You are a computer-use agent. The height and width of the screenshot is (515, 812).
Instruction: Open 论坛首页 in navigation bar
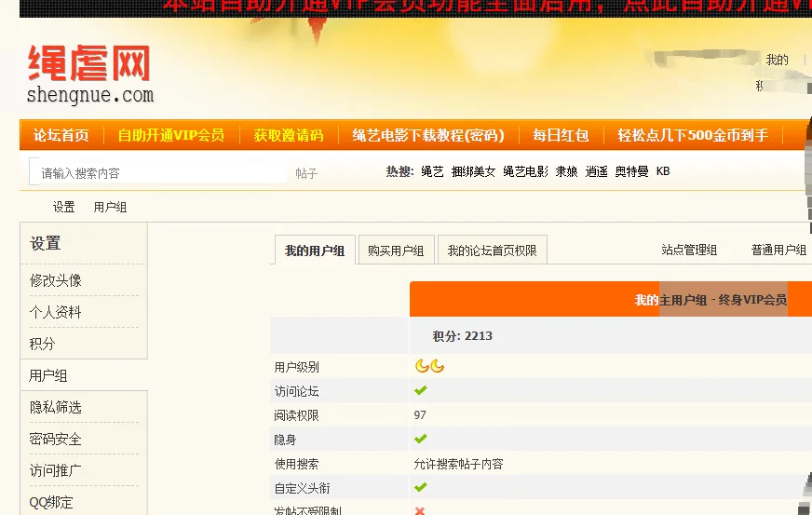coord(61,135)
